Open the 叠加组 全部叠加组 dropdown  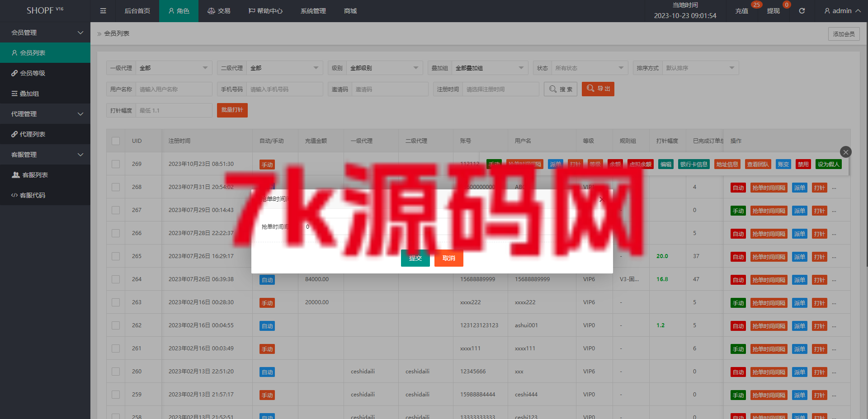pos(490,68)
